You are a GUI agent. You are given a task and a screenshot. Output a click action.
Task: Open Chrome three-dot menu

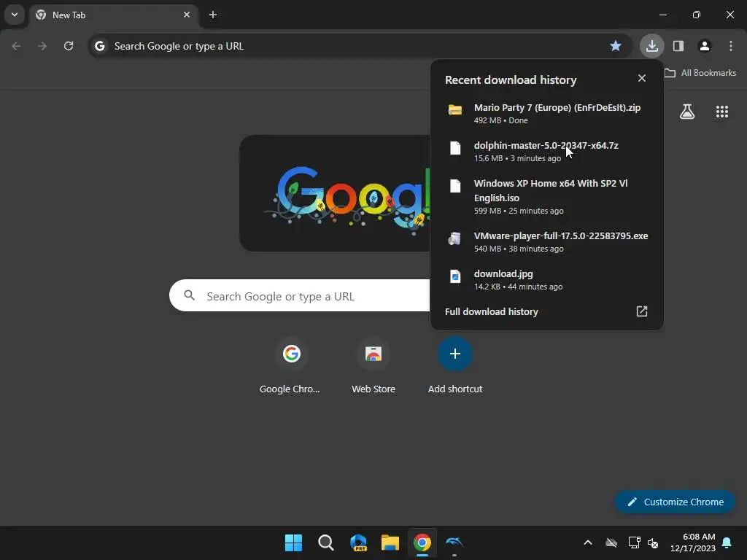pyautogui.click(x=730, y=46)
